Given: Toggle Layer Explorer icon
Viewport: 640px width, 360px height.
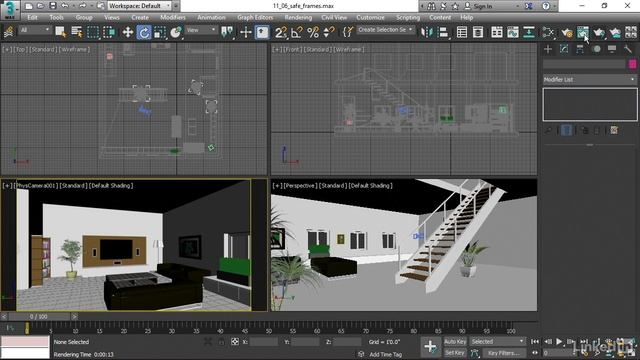Looking at the screenshot, I should (478, 32).
